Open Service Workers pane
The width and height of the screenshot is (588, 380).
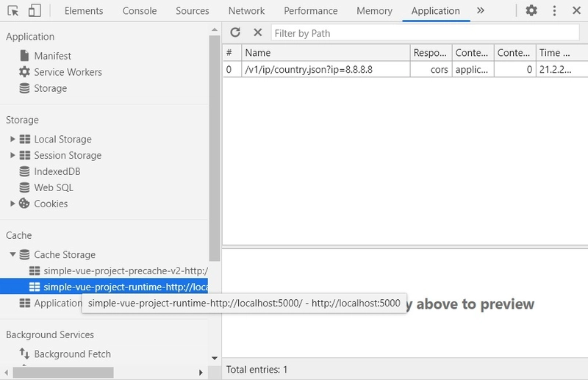click(68, 72)
